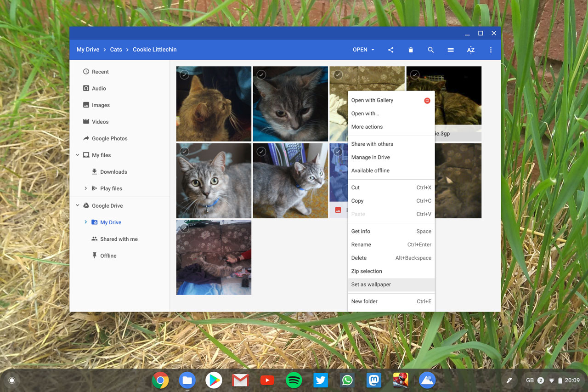588x392 pixels.
Task: Go to My Drive breadcrumb
Action: (x=88, y=50)
